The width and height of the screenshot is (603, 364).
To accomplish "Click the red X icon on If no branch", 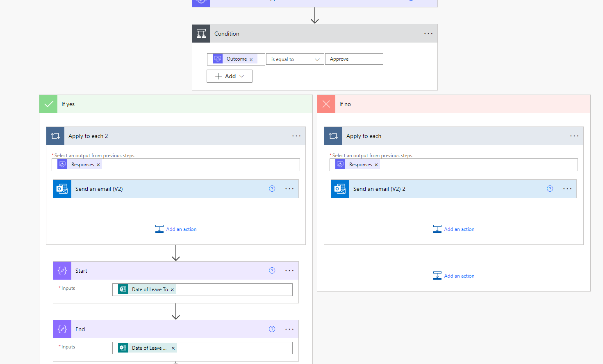I will (326, 104).
